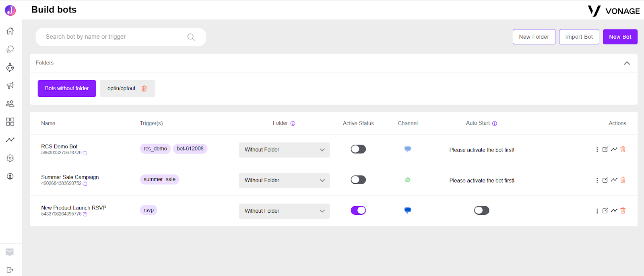
Task: Enable RCS Demo Bot active status
Action: coord(358,149)
